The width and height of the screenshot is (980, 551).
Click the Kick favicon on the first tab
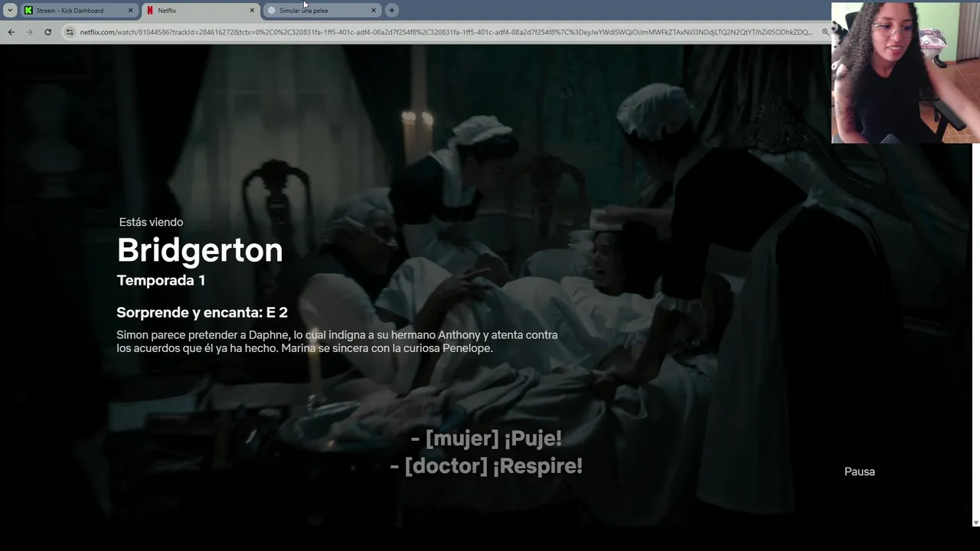coord(28,11)
